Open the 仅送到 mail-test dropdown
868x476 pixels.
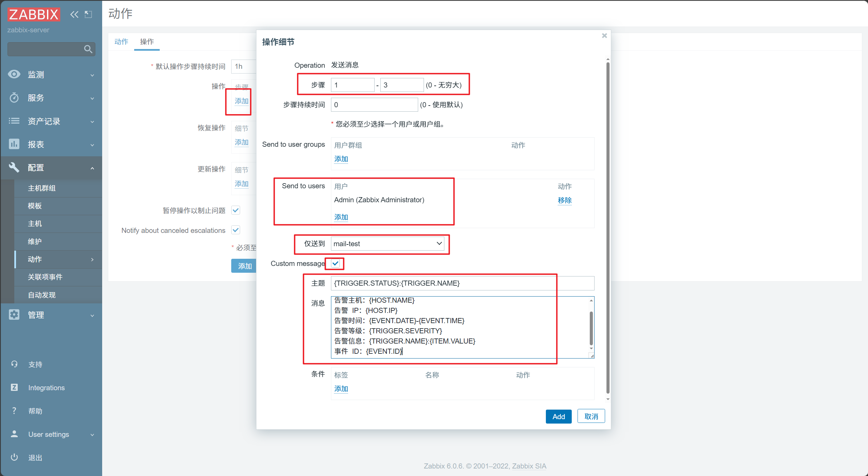click(x=388, y=244)
